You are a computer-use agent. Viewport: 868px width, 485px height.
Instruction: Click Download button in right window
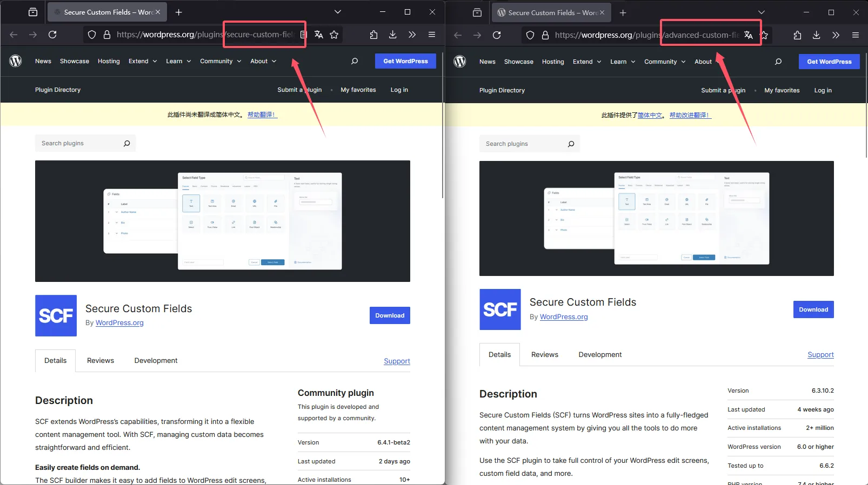click(x=813, y=309)
